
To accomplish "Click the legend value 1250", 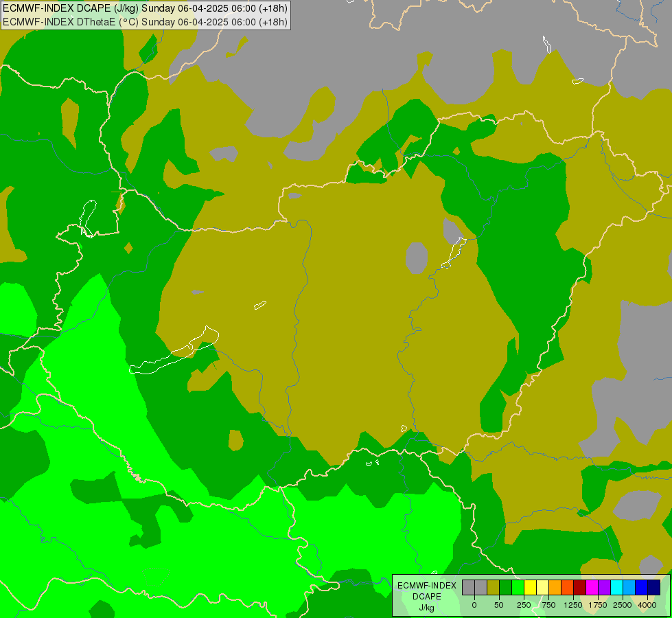I will click(x=573, y=605).
